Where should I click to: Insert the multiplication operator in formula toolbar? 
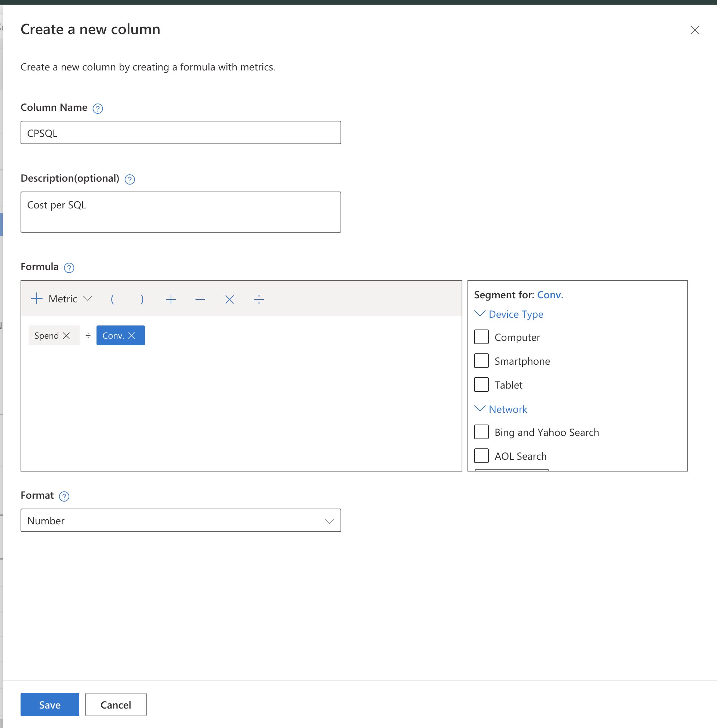[229, 299]
